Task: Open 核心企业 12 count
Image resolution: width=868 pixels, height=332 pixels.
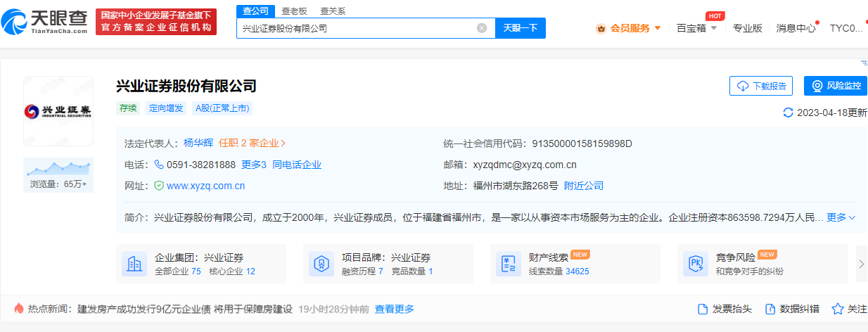Action: coord(232,271)
